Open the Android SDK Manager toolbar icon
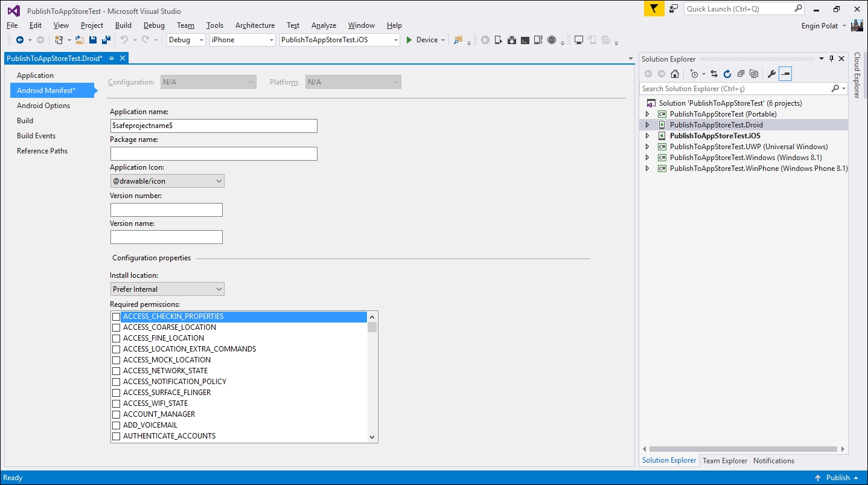The image size is (868, 485). [512, 39]
